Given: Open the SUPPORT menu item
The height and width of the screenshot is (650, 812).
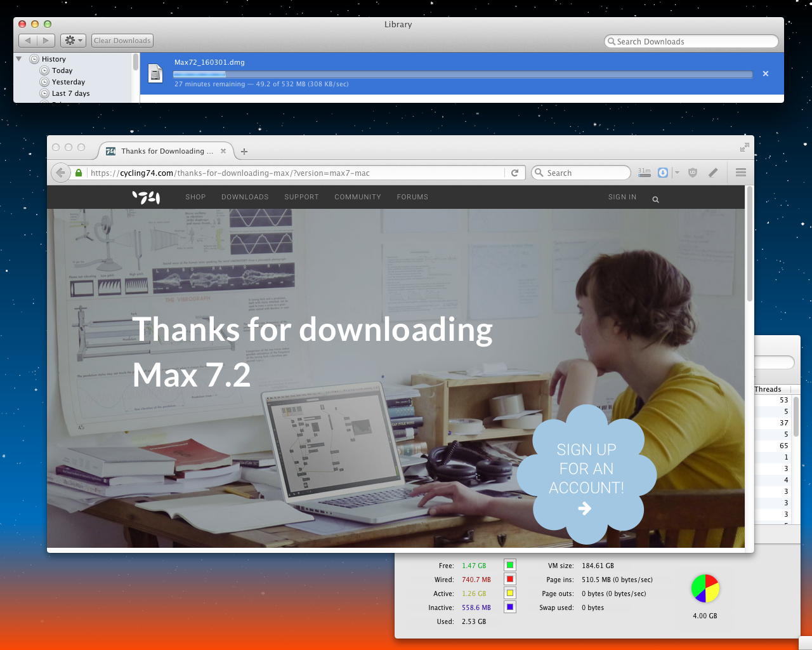Looking at the screenshot, I should click(301, 197).
